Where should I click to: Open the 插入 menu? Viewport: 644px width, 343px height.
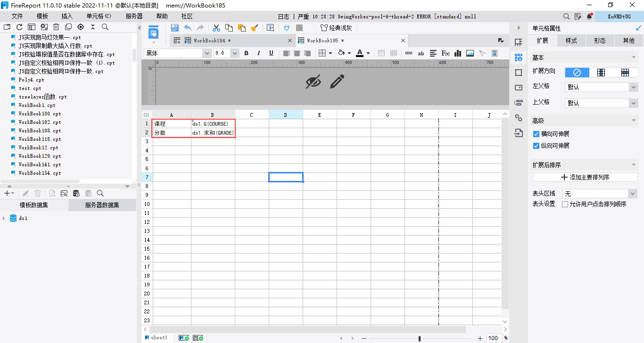tap(67, 16)
